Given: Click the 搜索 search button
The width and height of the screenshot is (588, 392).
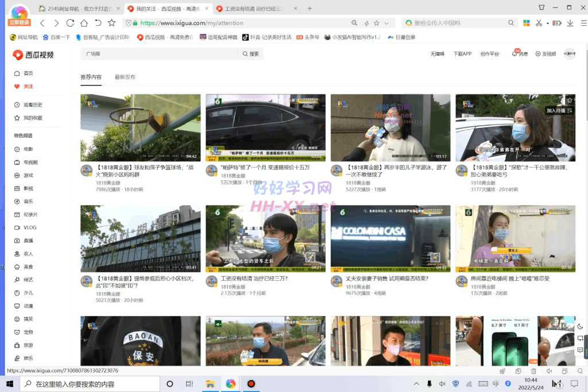Looking at the screenshot, I should (x=250, y=54).
